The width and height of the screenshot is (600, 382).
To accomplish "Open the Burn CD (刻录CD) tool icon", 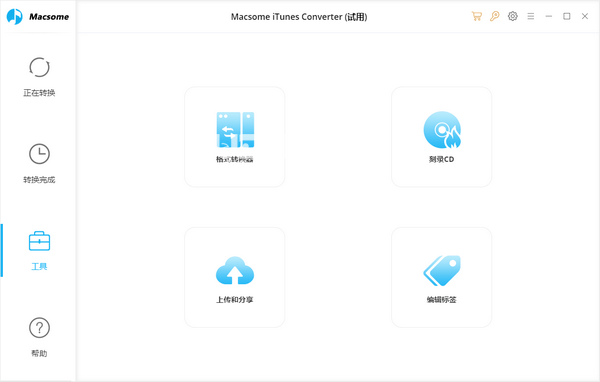I will [442, 130].
